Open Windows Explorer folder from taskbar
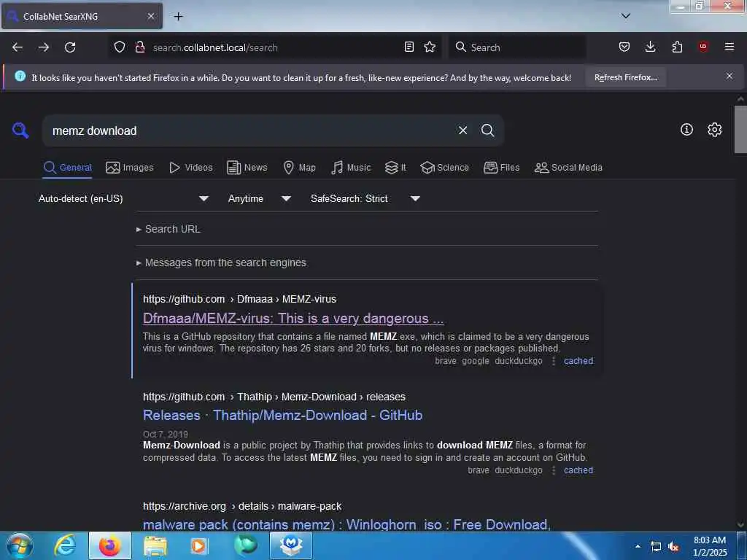The width and height of the screenshot is (747, 560). (x=155, y=545)
